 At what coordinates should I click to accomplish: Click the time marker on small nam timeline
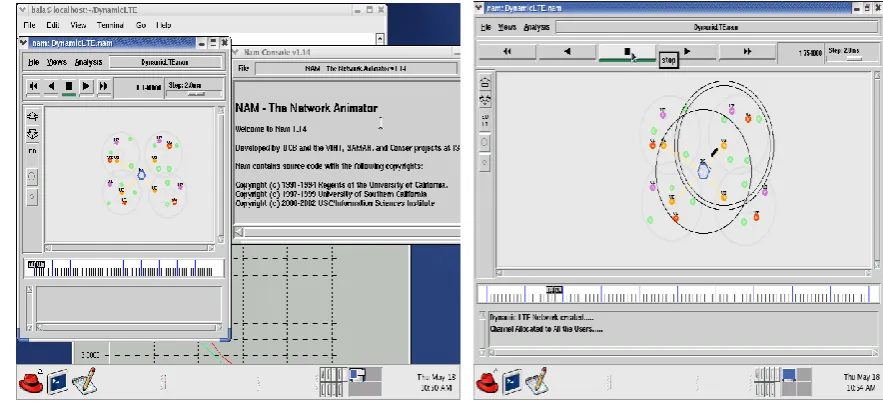pos(36,264)
